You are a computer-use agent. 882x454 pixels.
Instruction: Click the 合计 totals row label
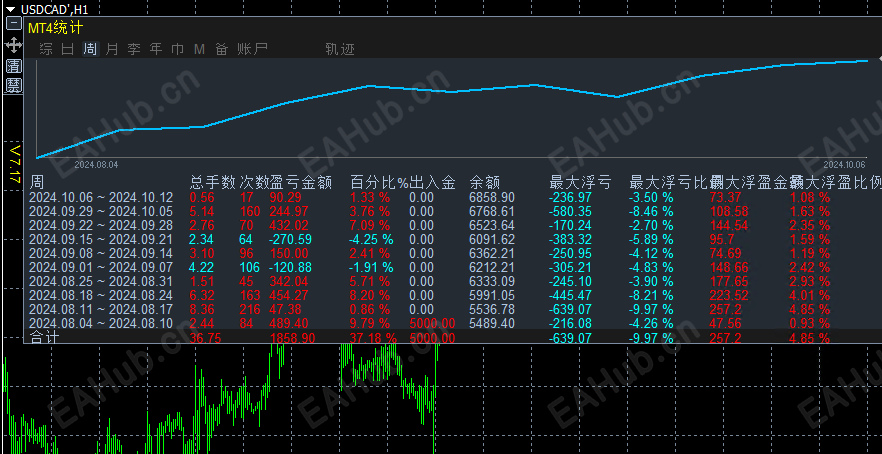point(43,337)
